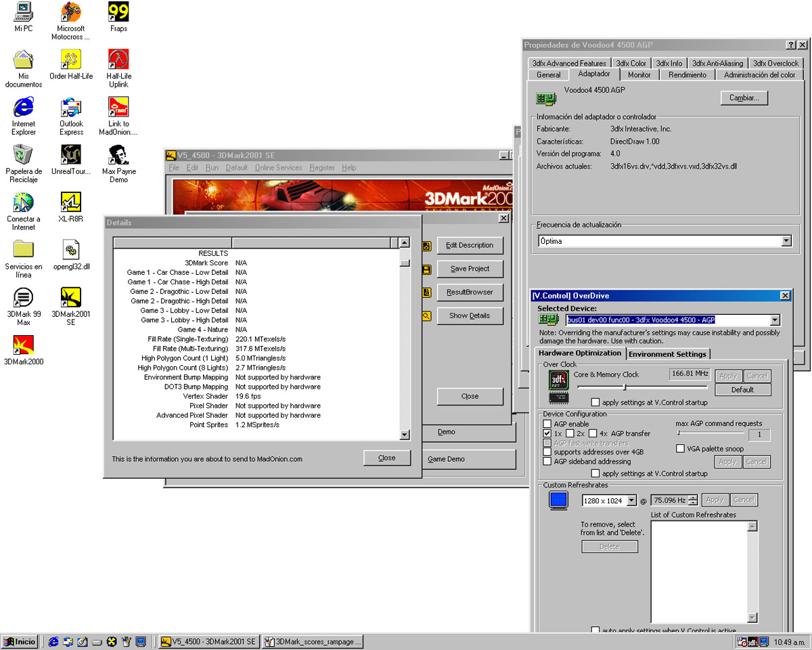Image resolution: width=812 pixels, height=650 pixels.
Task: Enable supports addresses over 4GB
Action: 547,452
